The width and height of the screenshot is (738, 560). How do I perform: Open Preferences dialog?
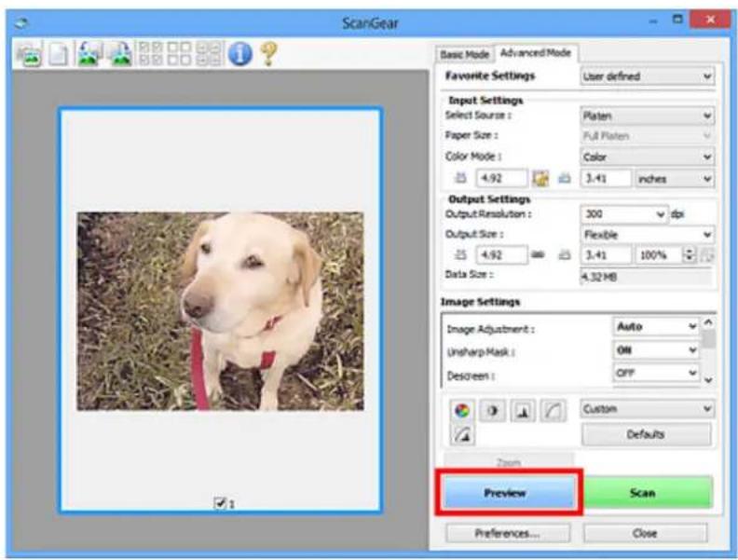pos(507,533)
